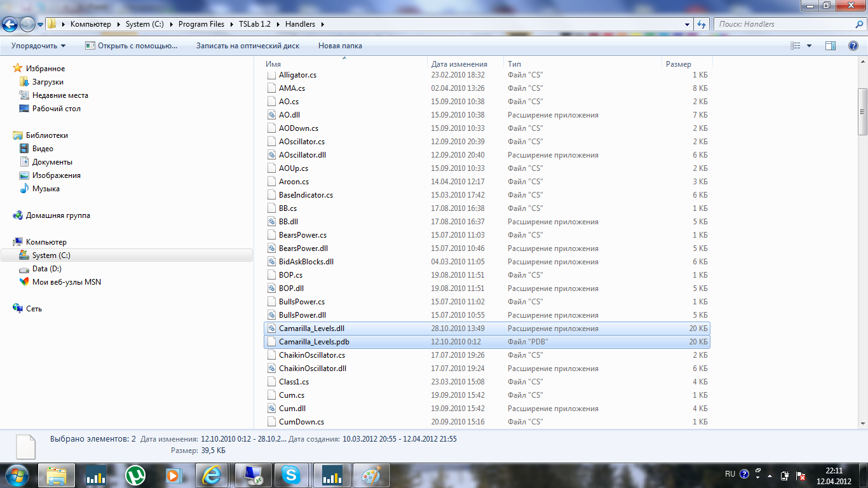868x488 pixels.
Task: Click the Сеть network icon
Action: pos(18,309)
